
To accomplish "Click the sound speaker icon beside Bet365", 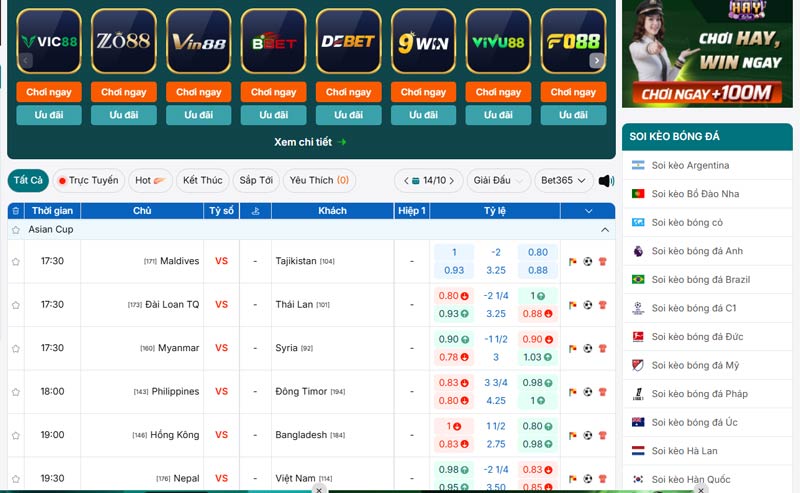I will (605, 181).
